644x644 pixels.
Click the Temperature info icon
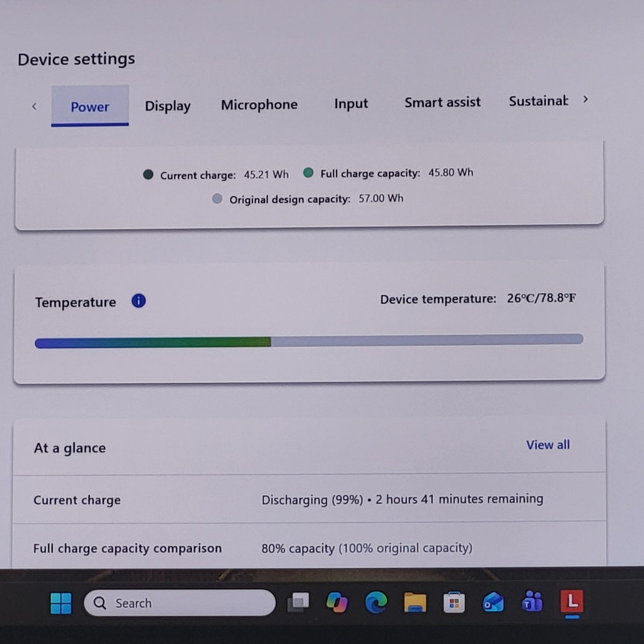point(138,301)
